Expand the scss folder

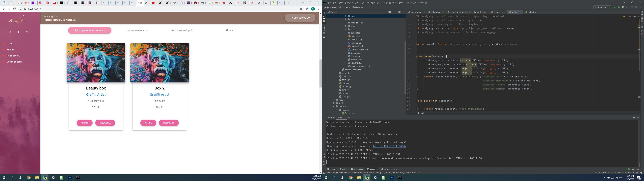point(346,26)
